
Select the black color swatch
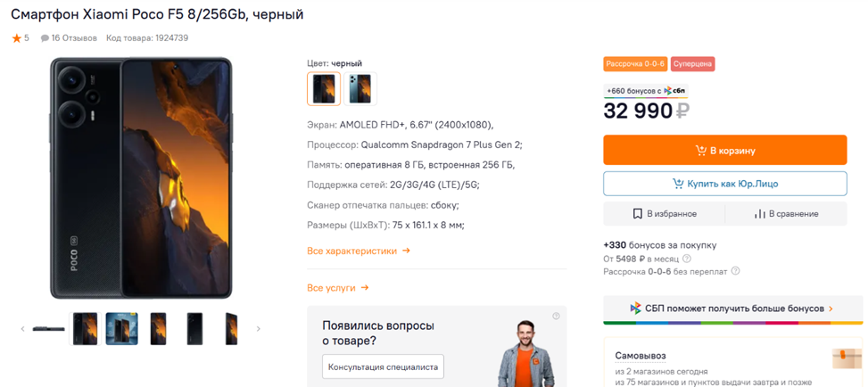point(324,88)
